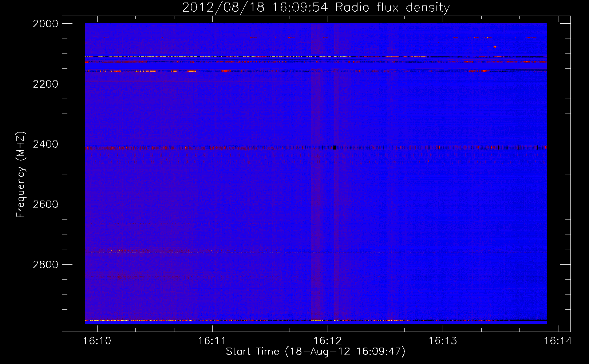
Task: Click the isolated red spot near 16:13:30
Action: click(494, 47)
